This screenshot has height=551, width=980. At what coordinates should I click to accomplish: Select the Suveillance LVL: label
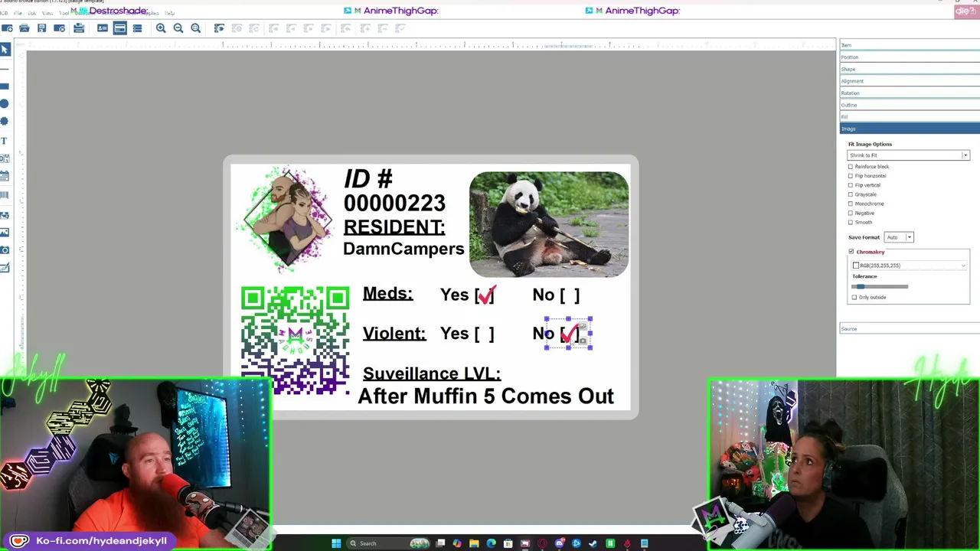point(432,373)
